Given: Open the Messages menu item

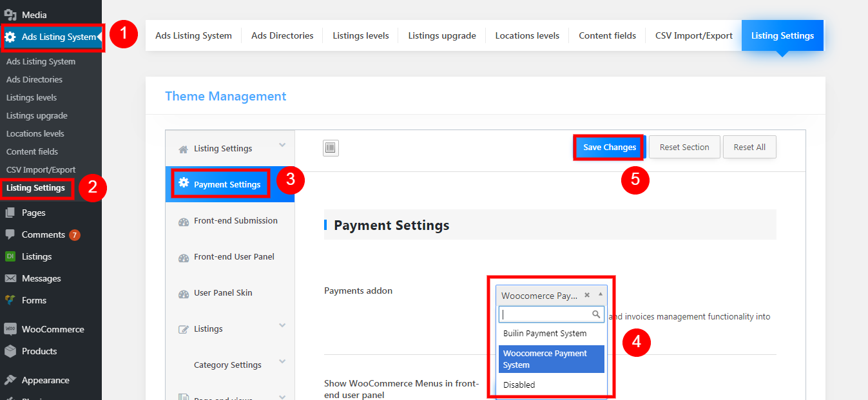Looking at the screenshot, I should (x=51, y=278).
